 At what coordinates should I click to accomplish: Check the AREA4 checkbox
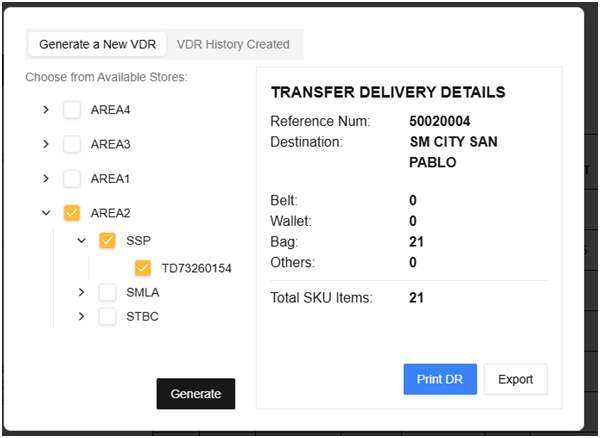pyautogui.click(x=72, y=110)
